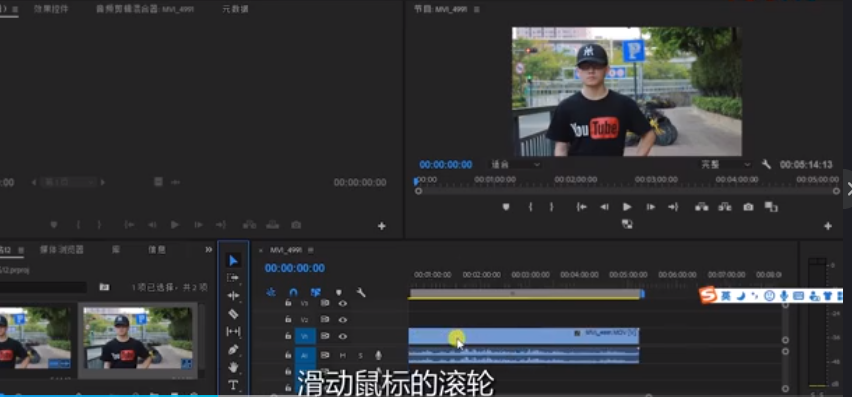Select the Type tool
Screen dimensions: 852x397
click(x=233, y=385)
